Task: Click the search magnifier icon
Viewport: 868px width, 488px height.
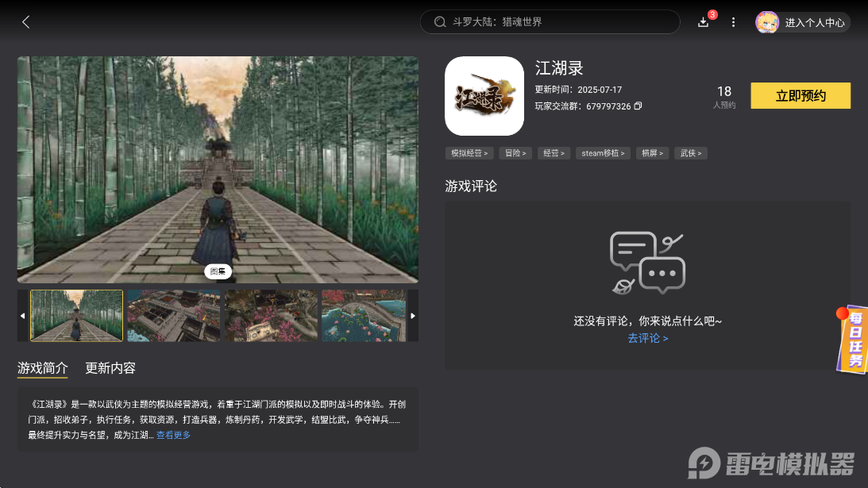Action: [x=440, y=21]
